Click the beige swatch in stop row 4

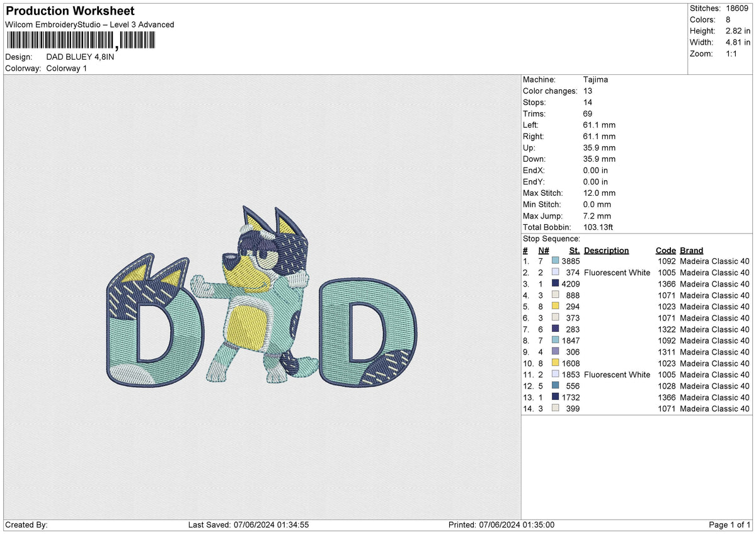pyautogui.click(x=555, y=295)
